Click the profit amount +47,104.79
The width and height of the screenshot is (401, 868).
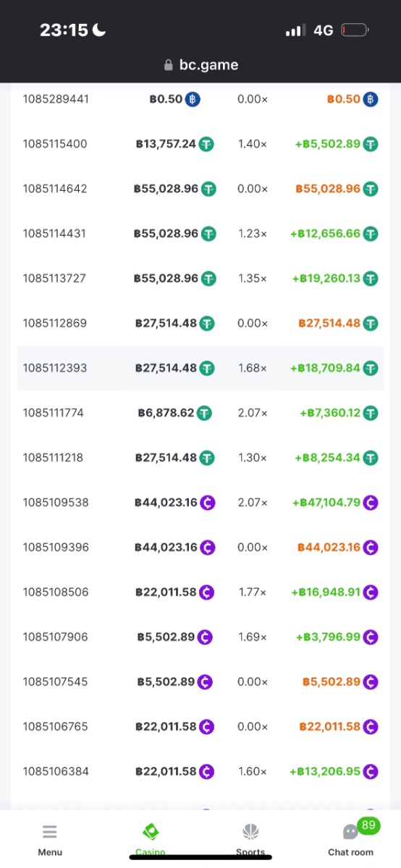coord(326,503)
